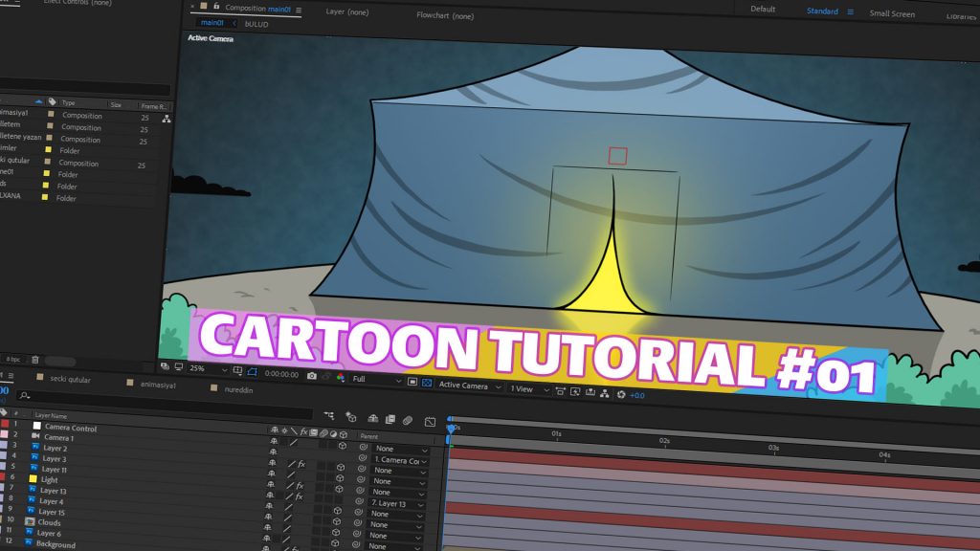Open the Parent dropdown showing 7. Layer 13
Image resolution: width=980 pixels, height=551 pixels.
(x=397, y=503)
